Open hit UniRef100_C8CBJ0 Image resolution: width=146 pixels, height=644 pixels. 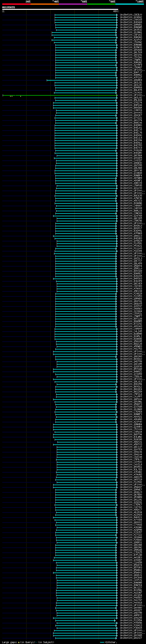click(131, 15)
